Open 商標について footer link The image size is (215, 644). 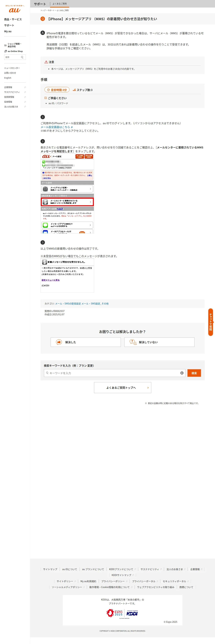[x=186, y=587]
